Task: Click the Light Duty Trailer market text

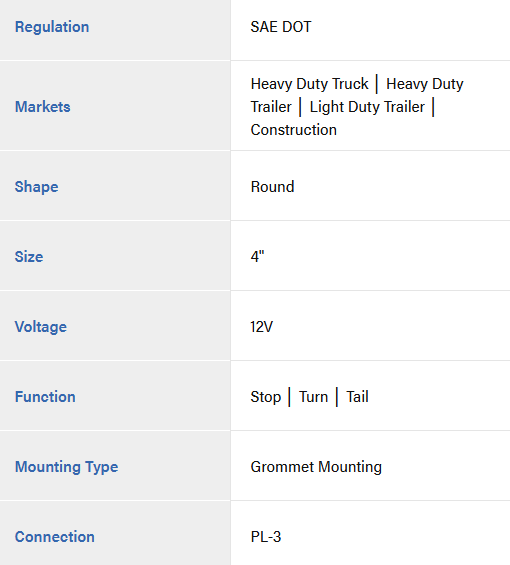Action: coord(367,107)
